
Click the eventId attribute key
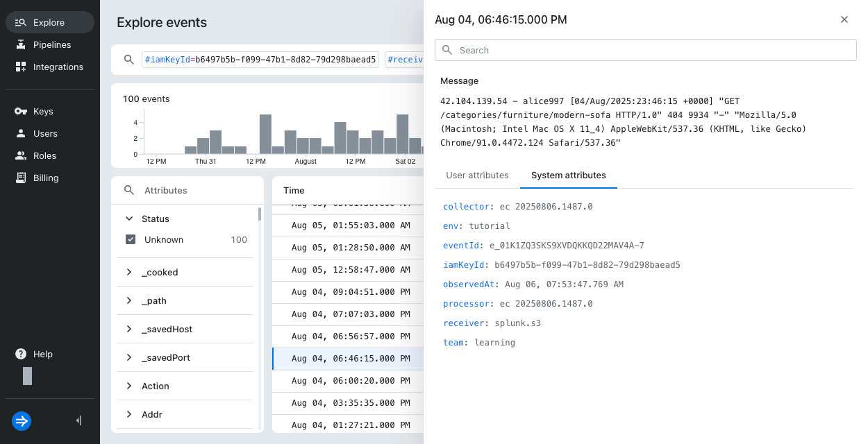coord(462,246)
